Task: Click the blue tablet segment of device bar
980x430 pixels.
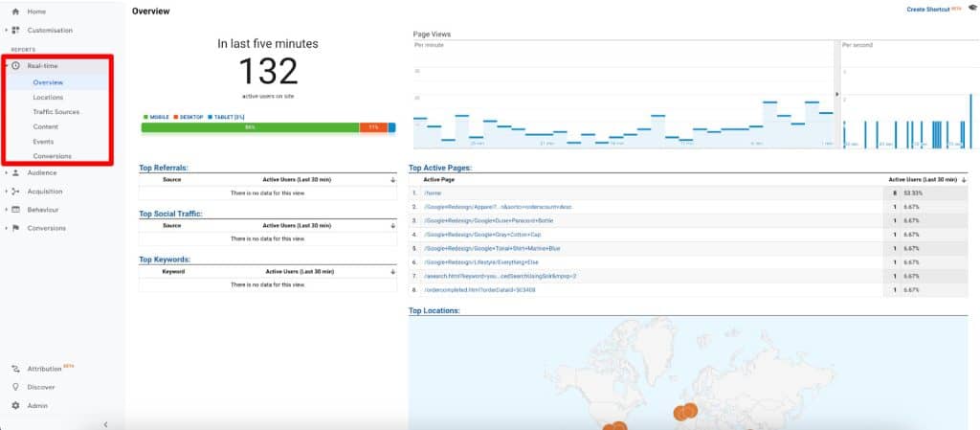Action: point(391,127)
